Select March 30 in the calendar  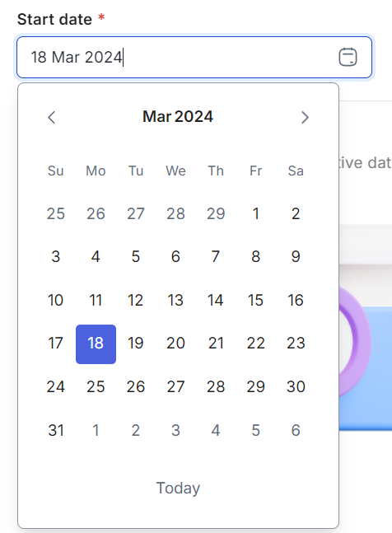point(296,387)
